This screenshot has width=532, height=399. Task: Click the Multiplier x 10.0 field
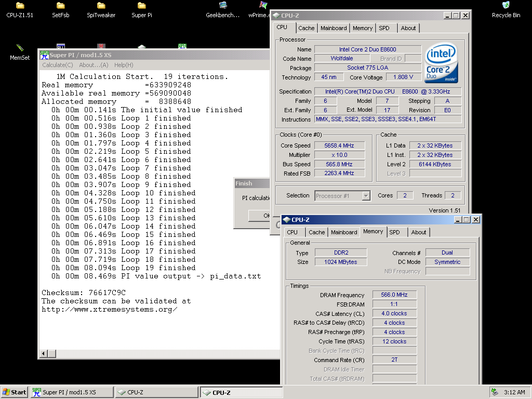(339, 155)
